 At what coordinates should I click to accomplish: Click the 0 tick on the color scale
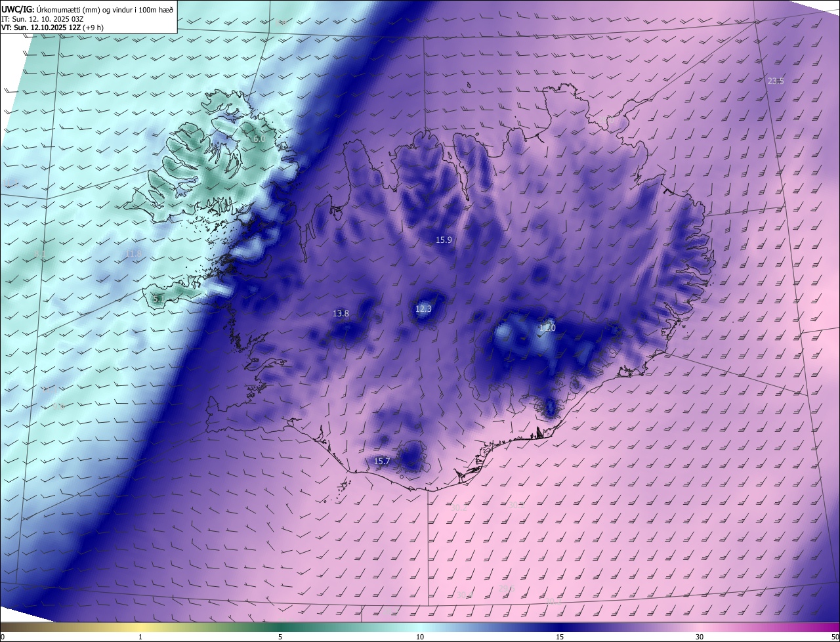tap(3, 637)
